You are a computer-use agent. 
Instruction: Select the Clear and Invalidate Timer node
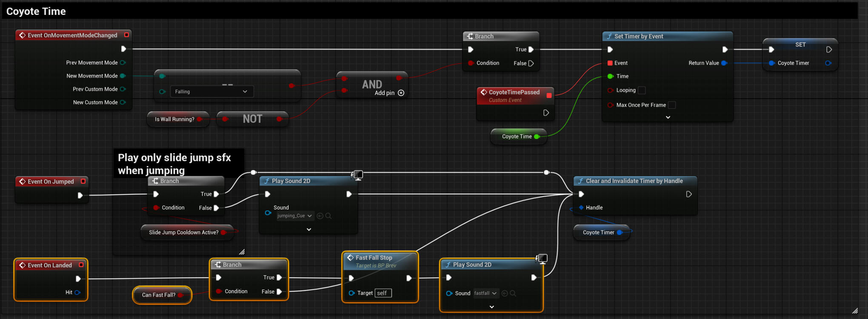[634, 181]
